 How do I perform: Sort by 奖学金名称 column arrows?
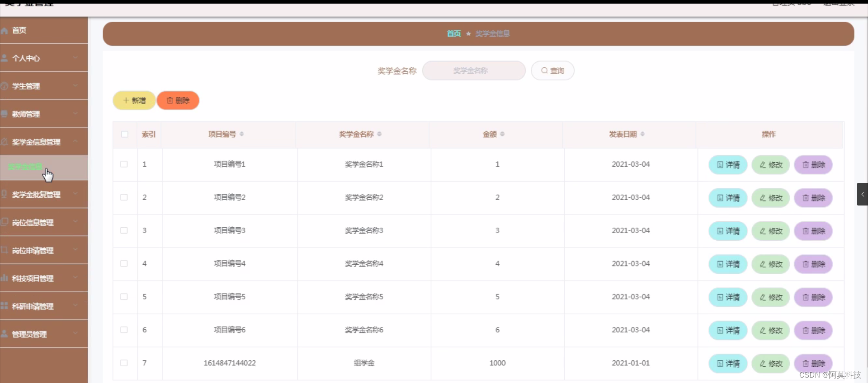pyautogui.click(x=379, y=134)
